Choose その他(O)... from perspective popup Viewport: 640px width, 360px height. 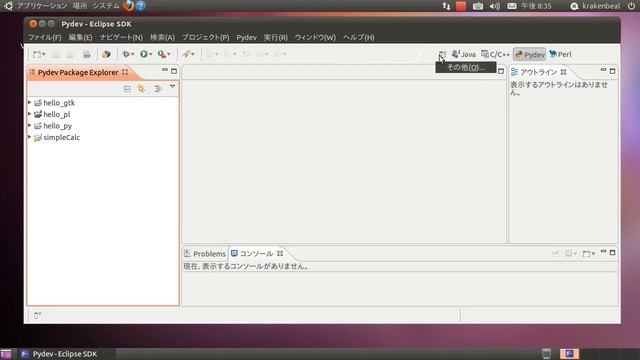click(x=466, y=67)
